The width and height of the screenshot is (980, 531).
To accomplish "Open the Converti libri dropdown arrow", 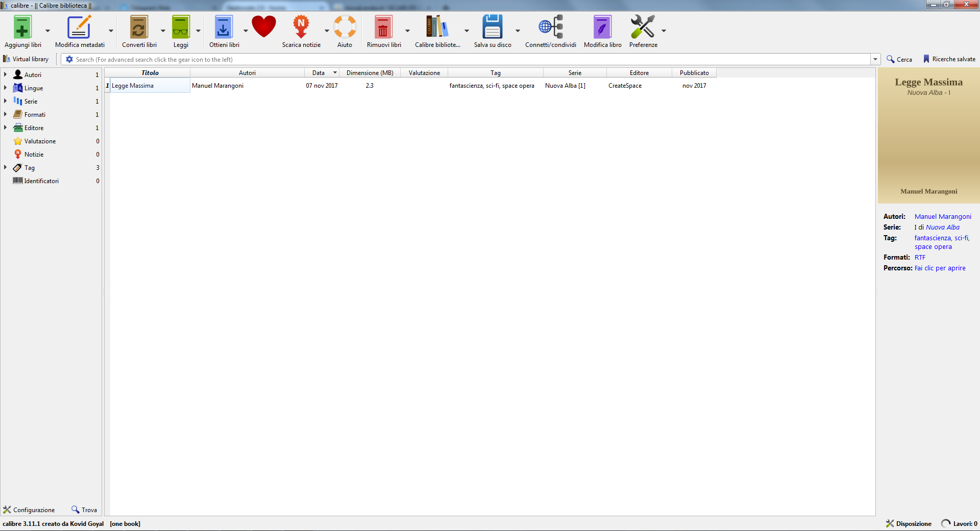I will (x=163, y=31).
